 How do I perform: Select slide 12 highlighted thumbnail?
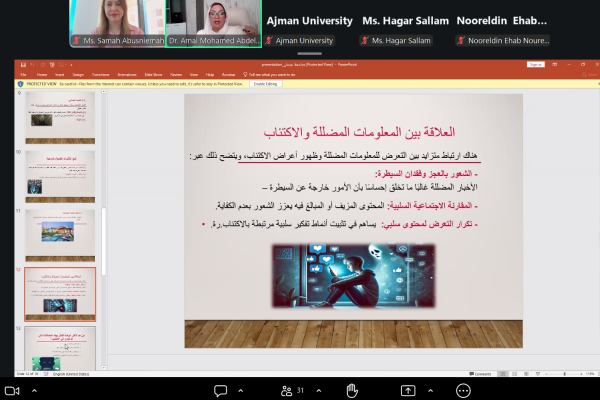pos(60,294)
